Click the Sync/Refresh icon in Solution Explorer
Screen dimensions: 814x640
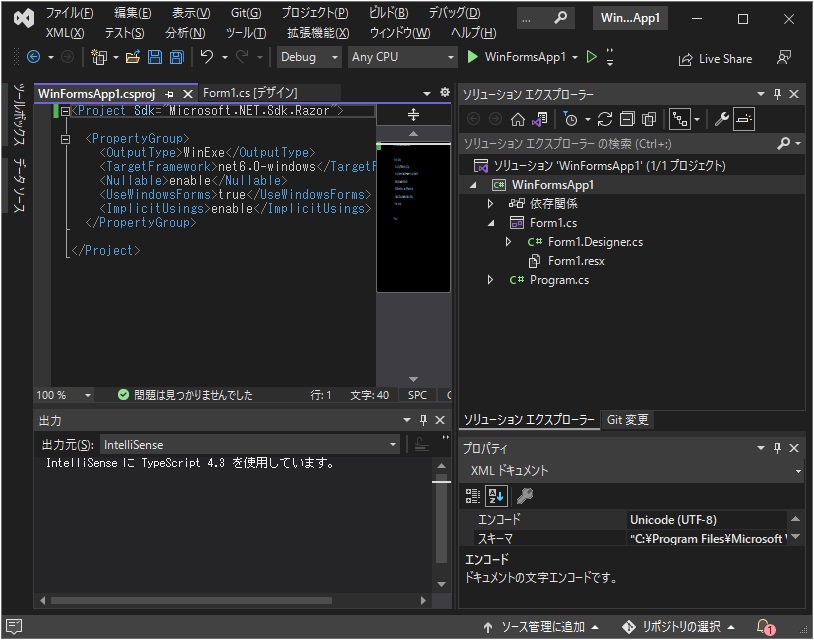tap(605, 119)
